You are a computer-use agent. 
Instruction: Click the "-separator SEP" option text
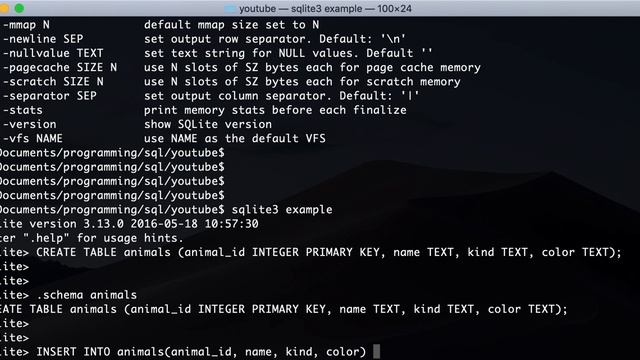[x=50, y=96]
